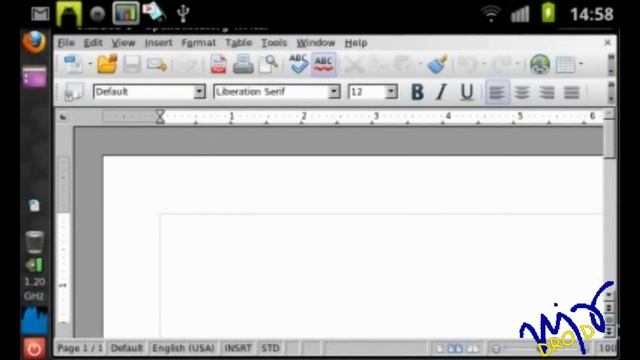This screenshot has width=640, height=360.
Task: Open the Tools menu
Action: click(x=274, y=43)
